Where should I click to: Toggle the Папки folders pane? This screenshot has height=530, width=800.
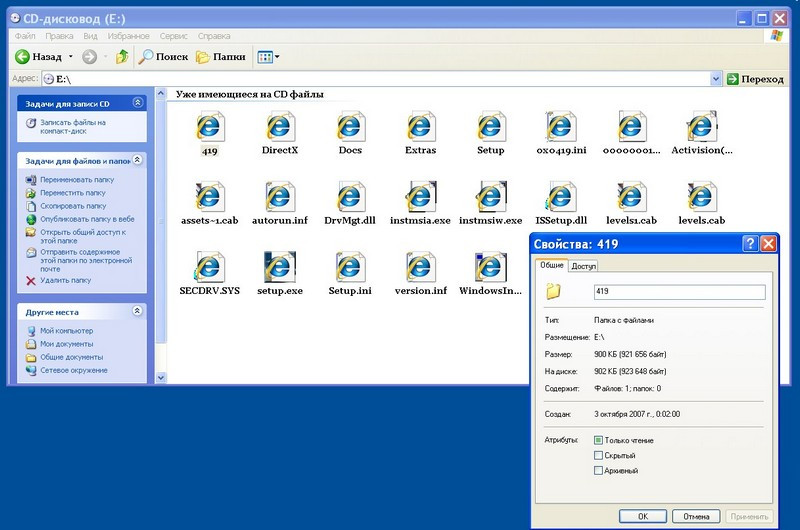(221, 57)
